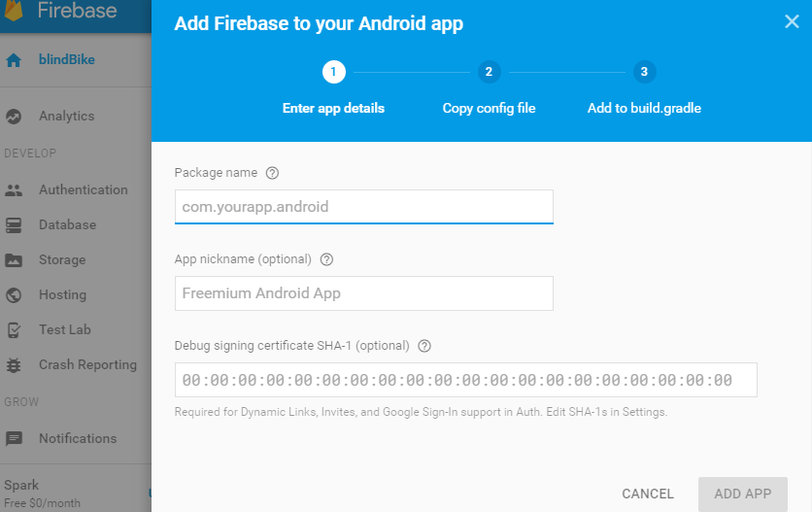Go to step 3 Add to build.gradle
Screen dimensions: 812x512
(644, 72)
